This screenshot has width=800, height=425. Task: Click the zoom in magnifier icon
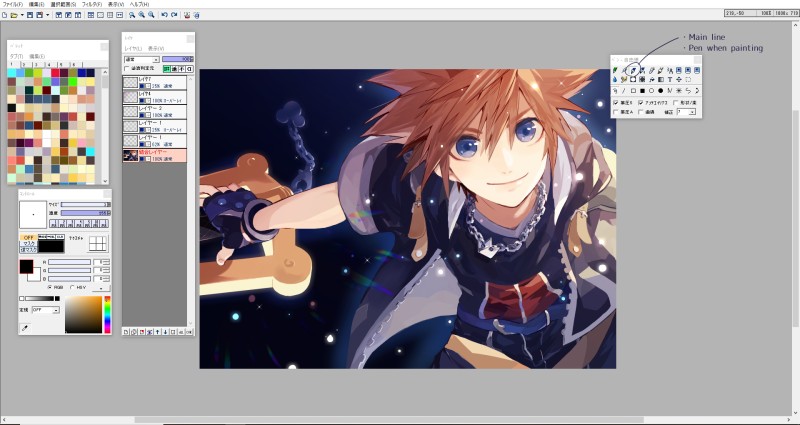coord(141,15)
